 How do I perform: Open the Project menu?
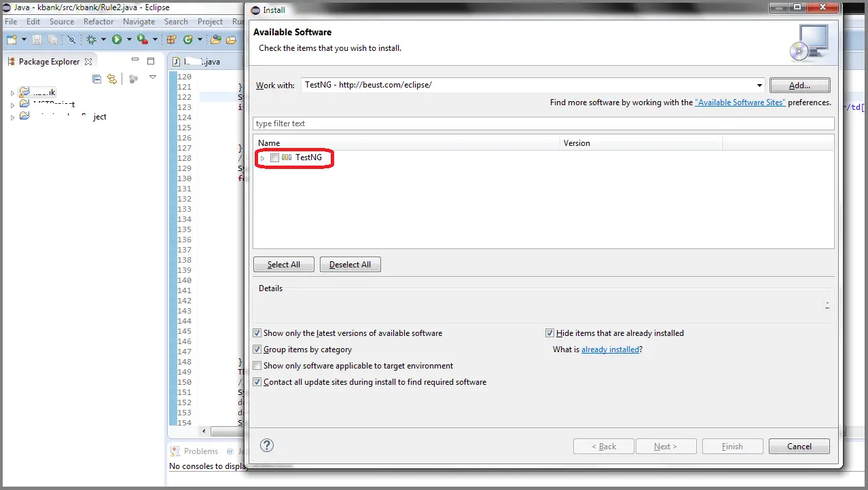pyautogui.click(x=211, y=22)
